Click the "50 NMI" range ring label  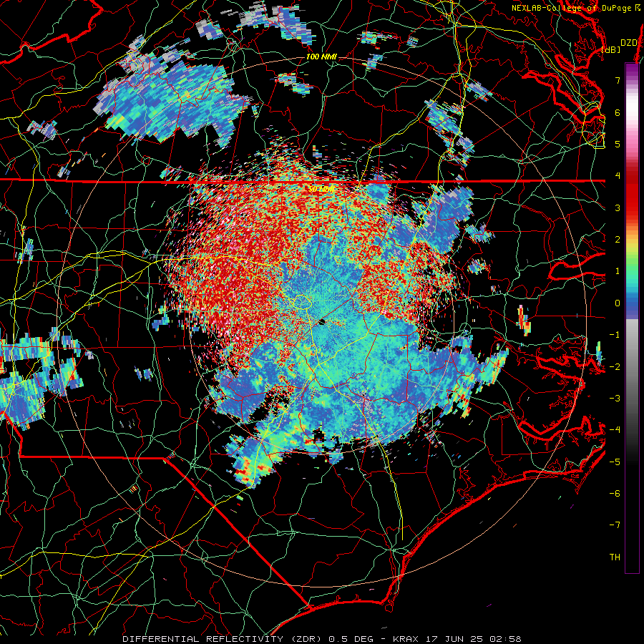tap(322, 189)
